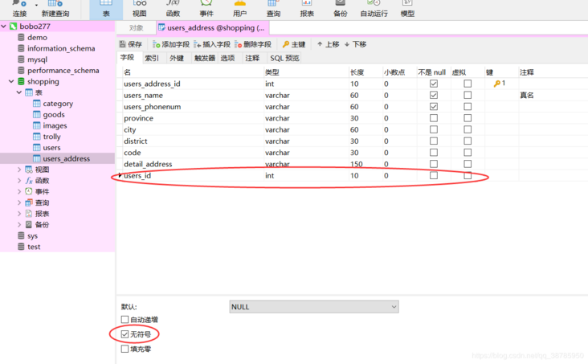This screenshot has height=364, width=588.
Task: Expand the 查询 queries node
Action: pyautogui.click(x=19, y=202)
